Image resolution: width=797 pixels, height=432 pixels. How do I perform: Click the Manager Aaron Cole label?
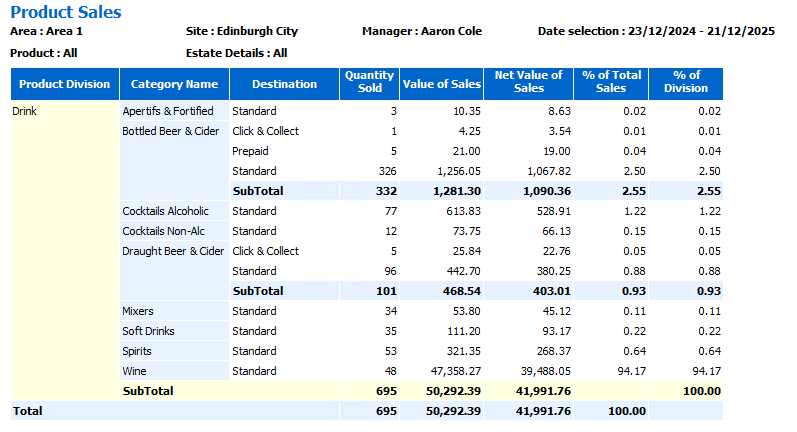pyautogui.click(x=422, y=32)
